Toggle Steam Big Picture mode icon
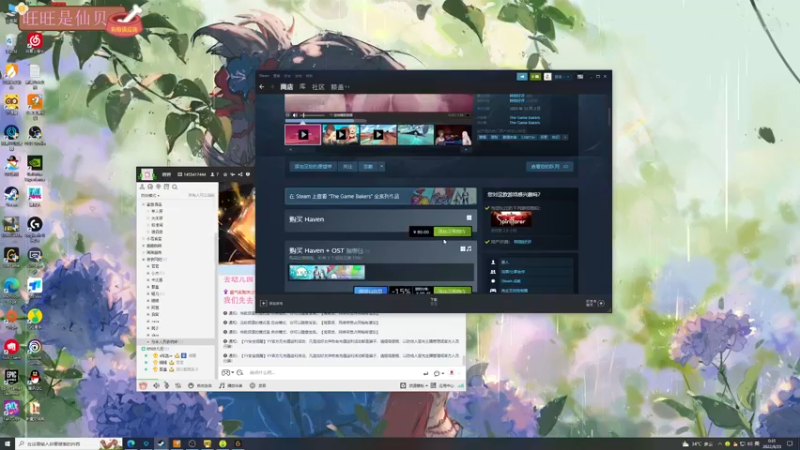 click(x=580, y=77)
